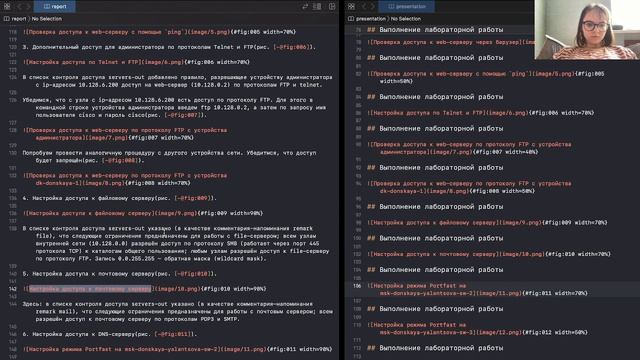Click paragraph starting 'Попробуем провести аналогичную'
The width and height of the screenshot is (640, 360).
click(x=169, y=157)
